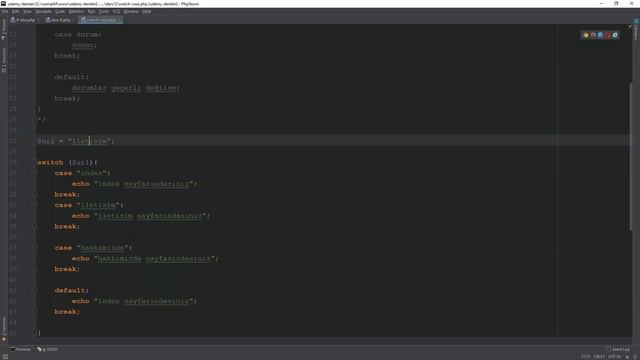
Task: Collapse the default: case fold marker
Action: [x=35, y=290]
